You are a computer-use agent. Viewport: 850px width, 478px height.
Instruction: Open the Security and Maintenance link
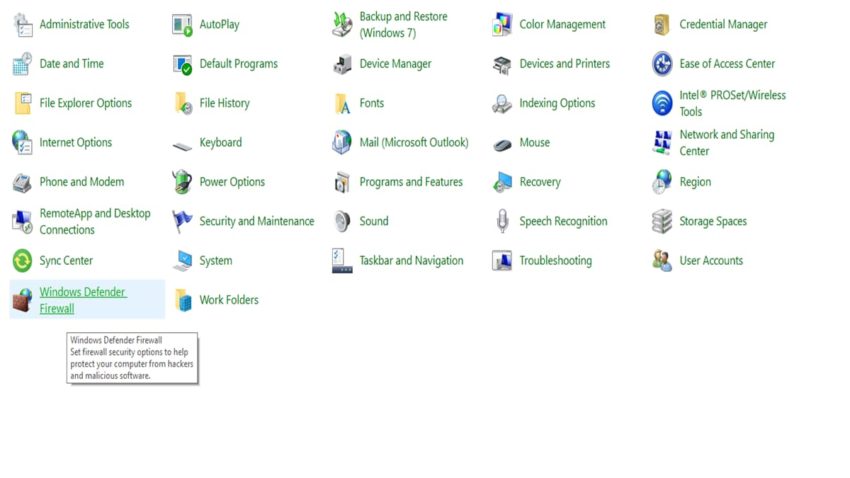(x=257, y=221)
